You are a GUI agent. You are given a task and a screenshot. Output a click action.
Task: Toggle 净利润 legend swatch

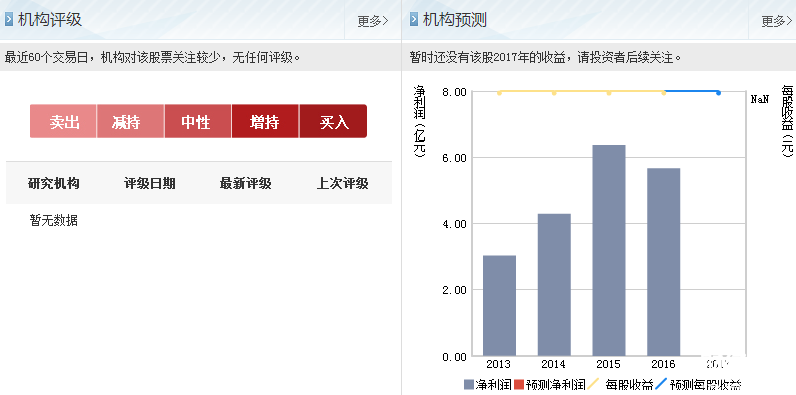tap(468, 385)
